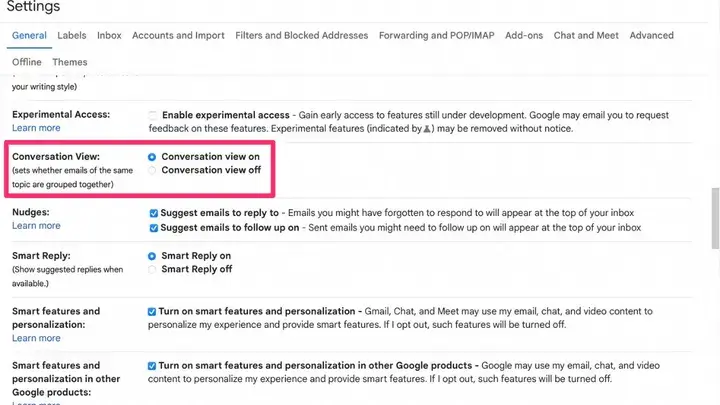Toggle smart features and personalization checkbox
Screen dimensions: 720x405
(152, 312)
